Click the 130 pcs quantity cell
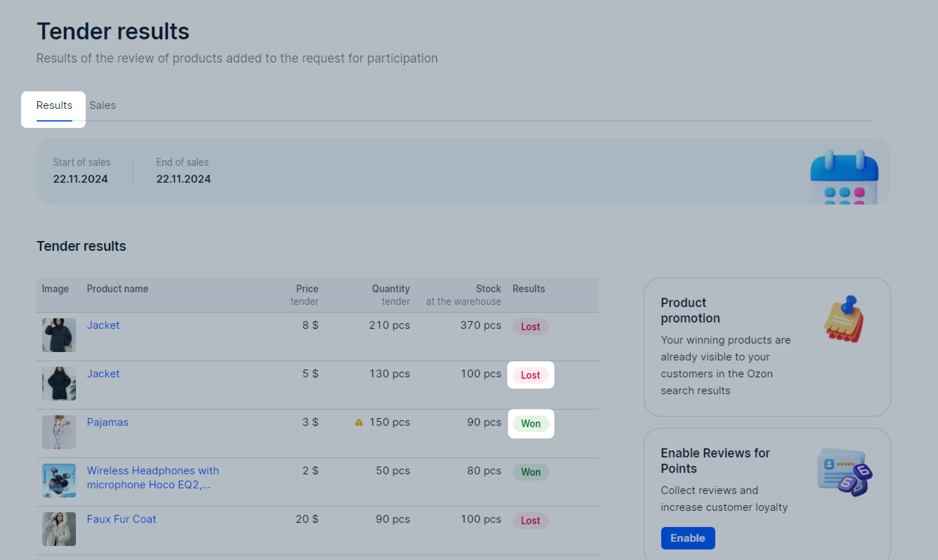 pyautogui.click(x=389, y=373)
